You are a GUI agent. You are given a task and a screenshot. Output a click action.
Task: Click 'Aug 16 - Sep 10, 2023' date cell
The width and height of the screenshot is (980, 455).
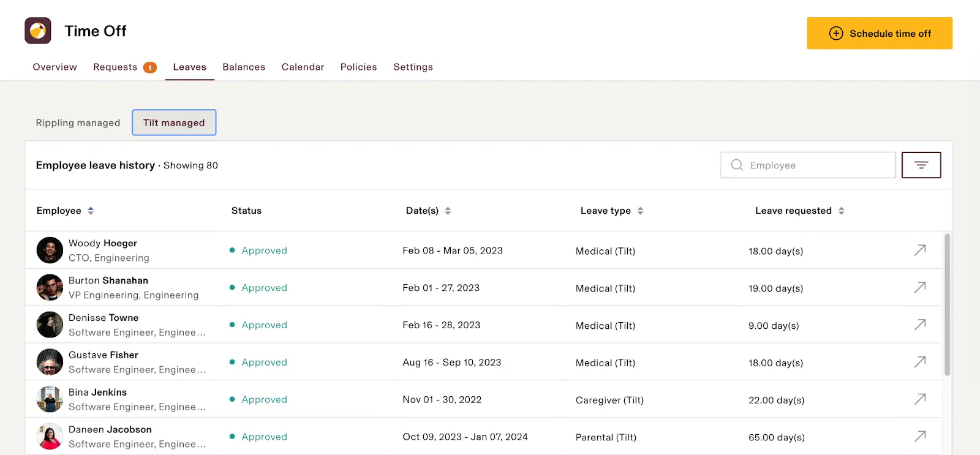point(452,363)
